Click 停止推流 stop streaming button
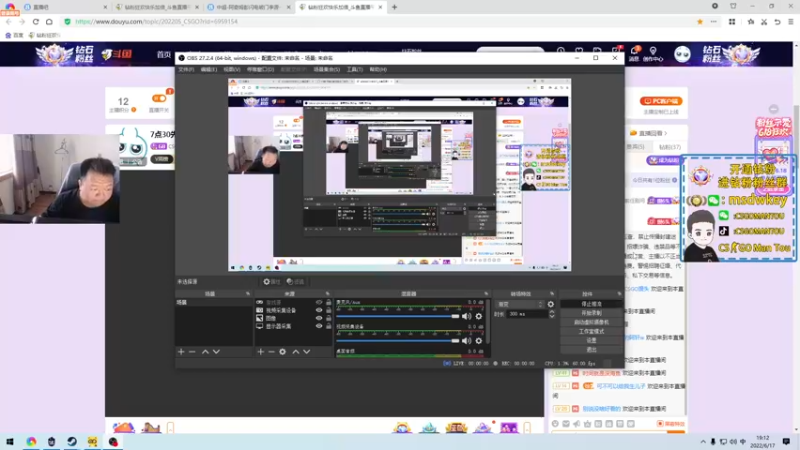Screen dimensions: 800x450 591,304
